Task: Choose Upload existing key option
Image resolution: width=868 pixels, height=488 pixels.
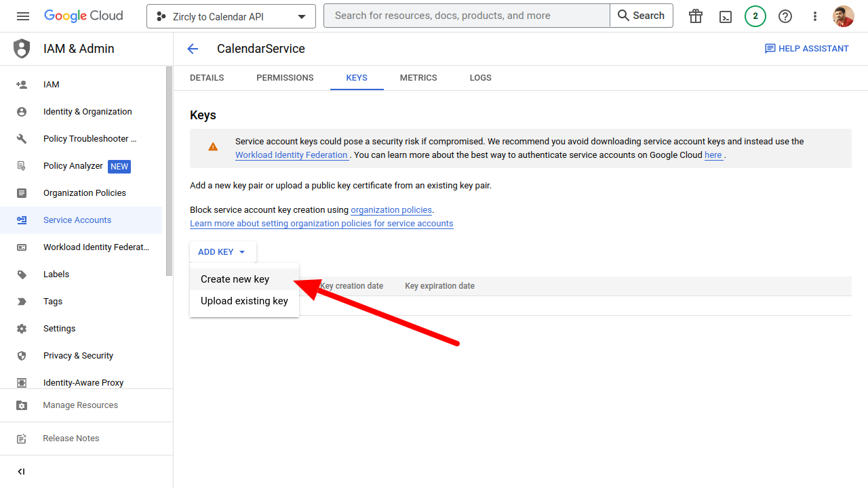Action: click(x=244, y=301)
